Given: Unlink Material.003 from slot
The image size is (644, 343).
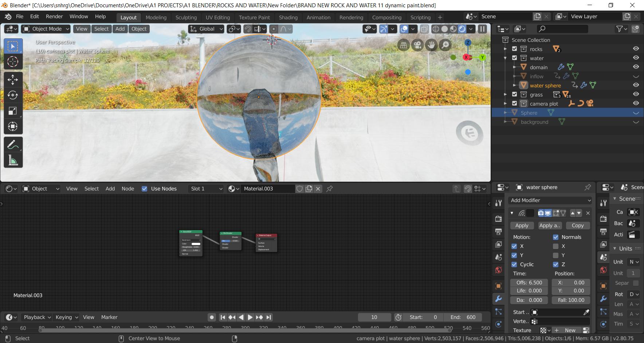Looking at the screenshot, I should coord(318,189).
